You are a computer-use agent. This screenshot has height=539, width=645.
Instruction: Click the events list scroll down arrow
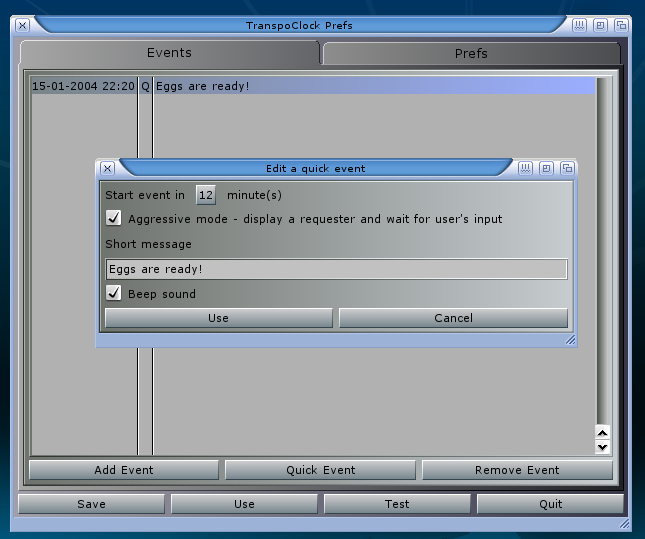pyautogui.click(x=602, y=447)
